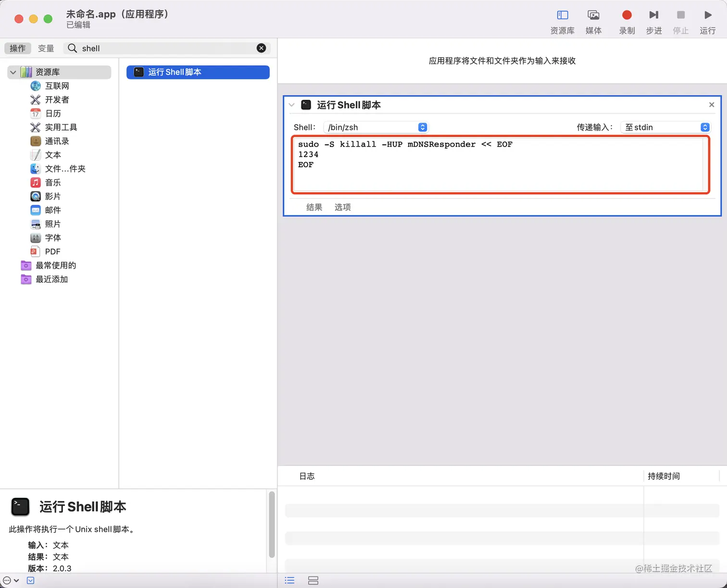Click the 步进 step button

coord(653,22)
